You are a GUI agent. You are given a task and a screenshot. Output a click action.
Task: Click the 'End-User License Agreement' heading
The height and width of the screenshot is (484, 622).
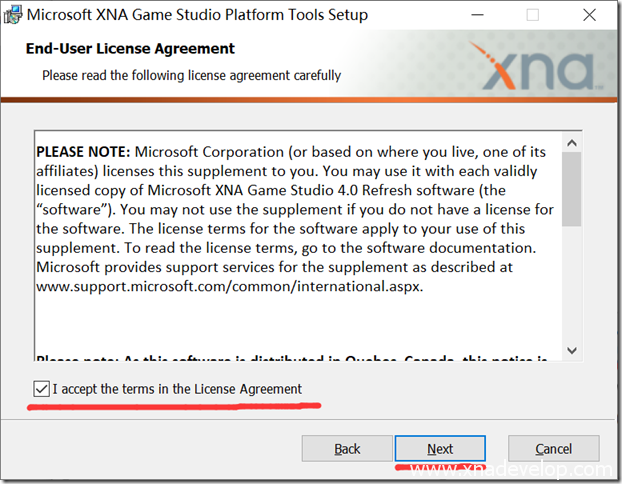click(x=130, y=48)
